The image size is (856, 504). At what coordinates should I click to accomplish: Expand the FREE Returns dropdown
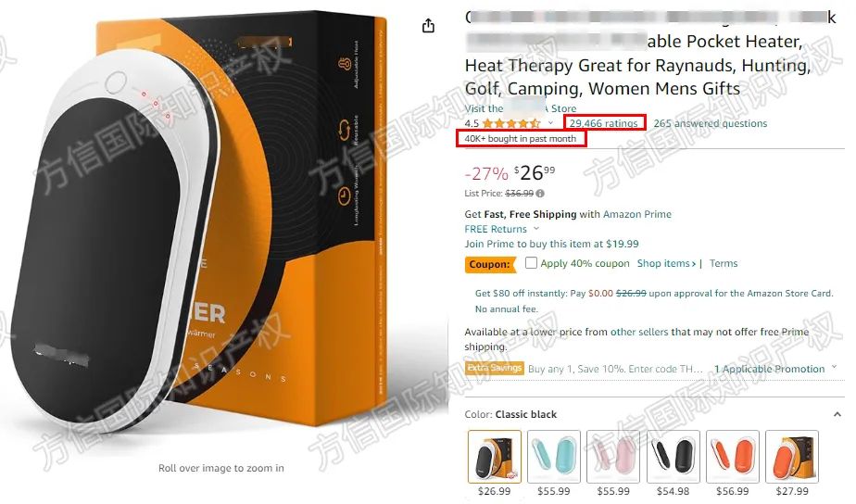536,229
